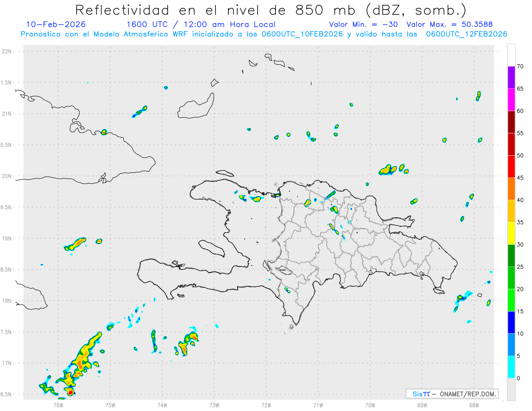Pick the gold 35–40 dBZ color band
Screen dimensions: 532x411
[x=511, y=211]
